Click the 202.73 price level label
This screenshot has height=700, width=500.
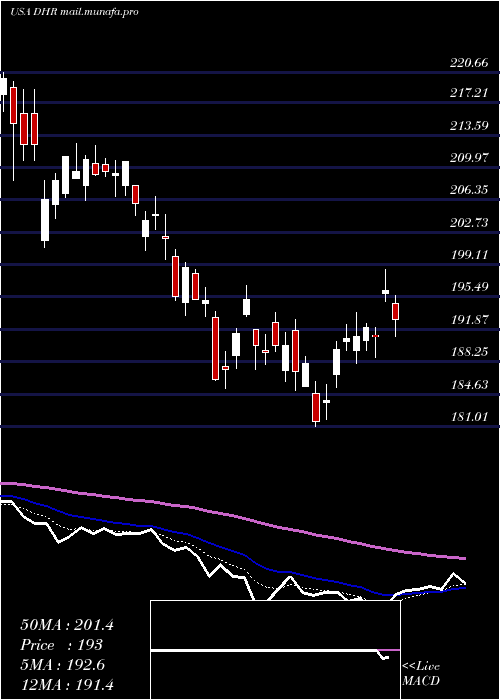pos(469,223)
